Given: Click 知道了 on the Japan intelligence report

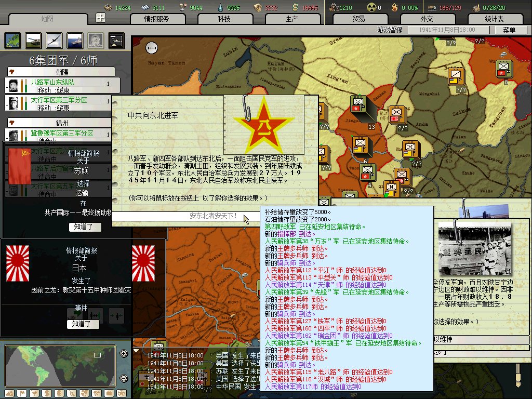Looking at the screenshot, I should pyautogui.click(x=83, y=324).
